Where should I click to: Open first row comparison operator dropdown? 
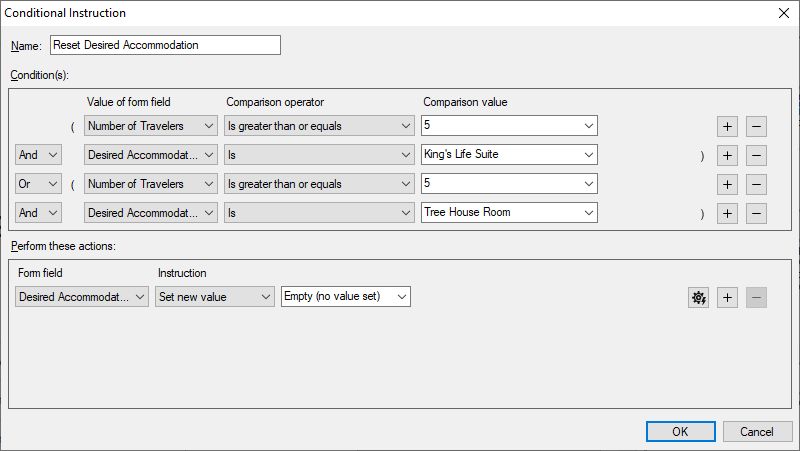pyautogui.click(x=318, y=126)
